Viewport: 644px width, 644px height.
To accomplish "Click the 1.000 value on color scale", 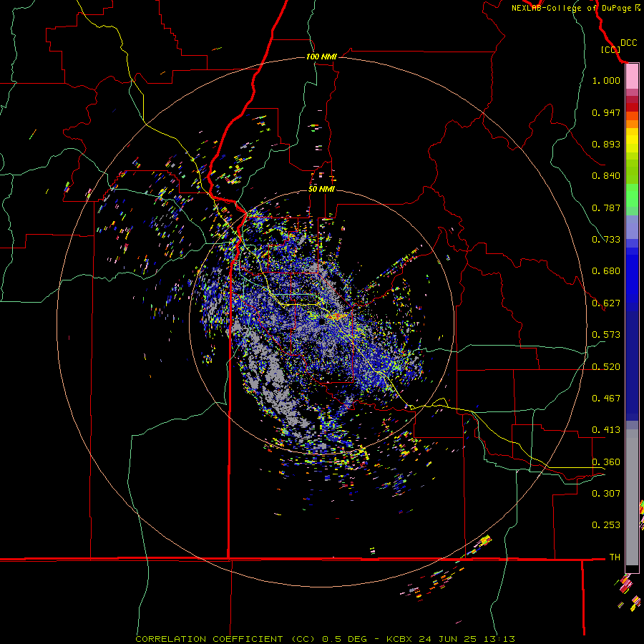I will click(x=606, y=80).
